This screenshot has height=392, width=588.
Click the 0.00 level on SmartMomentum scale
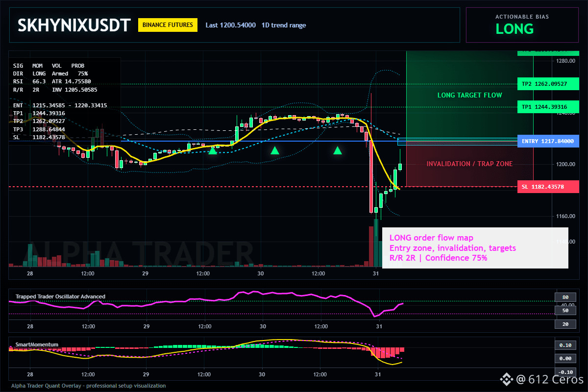[x=565, y=359]
